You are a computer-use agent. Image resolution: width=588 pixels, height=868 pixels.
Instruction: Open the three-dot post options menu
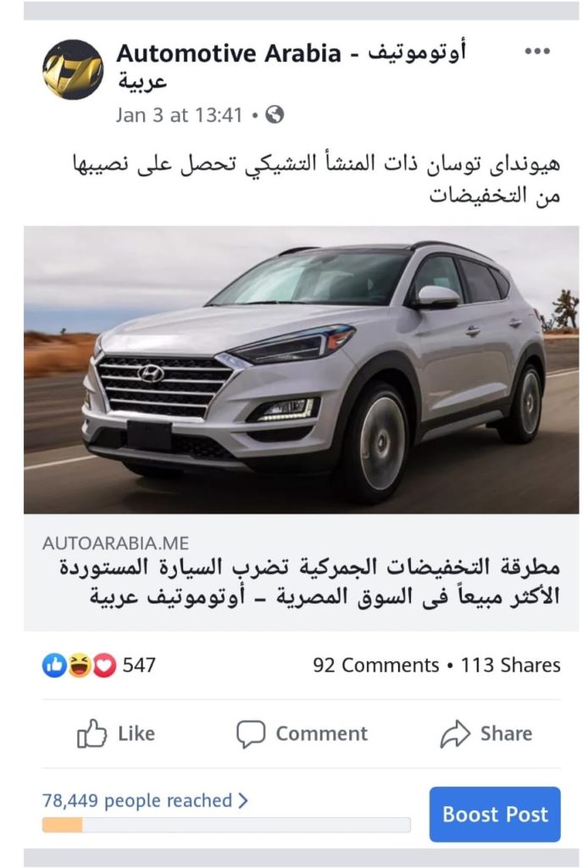536,52
